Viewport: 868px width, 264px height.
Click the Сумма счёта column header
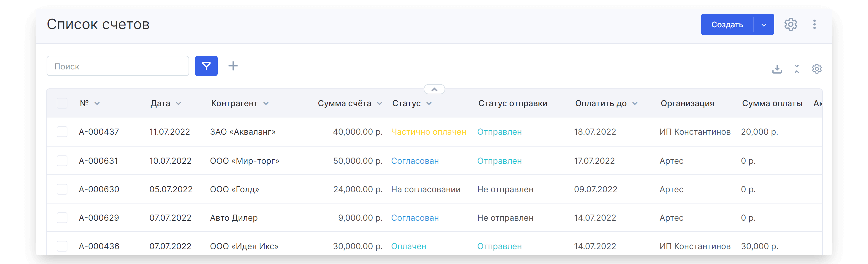click(x=344, y=104)
